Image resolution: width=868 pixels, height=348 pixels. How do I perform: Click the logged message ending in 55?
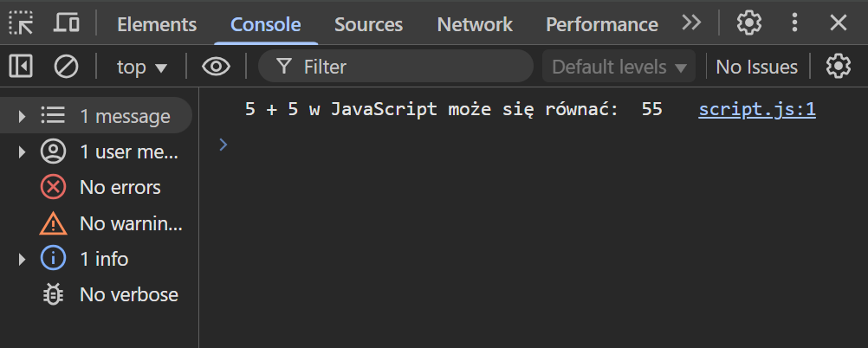coord(453,110)
